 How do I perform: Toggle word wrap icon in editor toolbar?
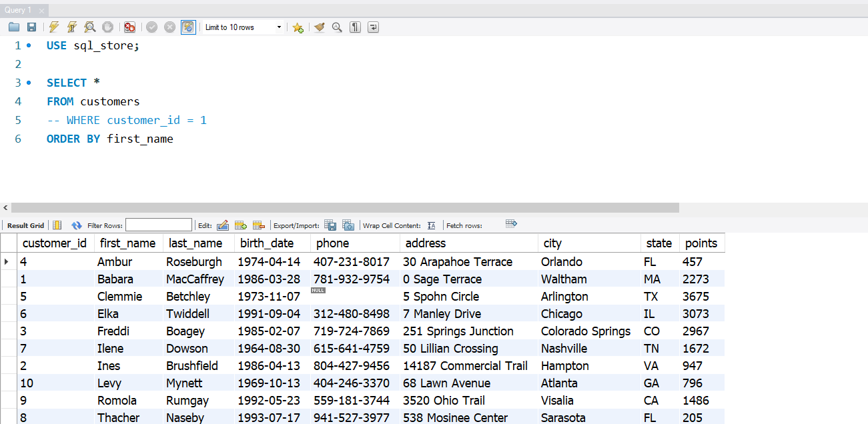pyautogui.click(x=373, y=27)
